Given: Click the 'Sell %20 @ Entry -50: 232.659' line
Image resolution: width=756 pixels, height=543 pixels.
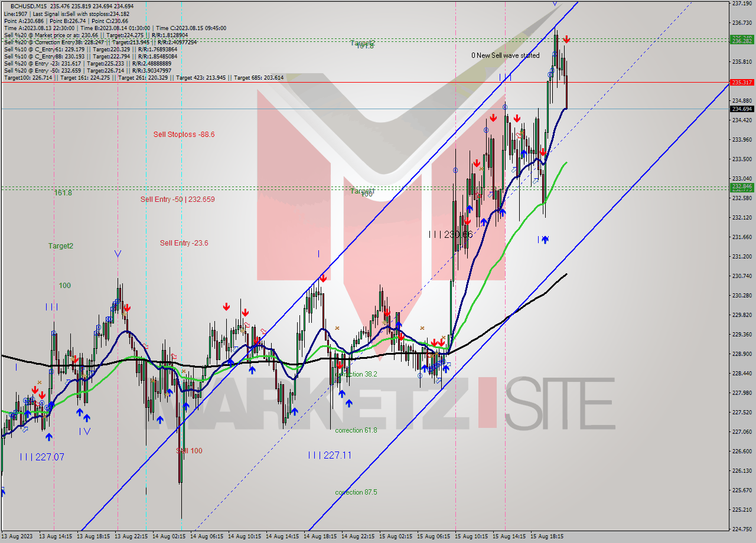Looking at the screenshot, I should point(87,70).
